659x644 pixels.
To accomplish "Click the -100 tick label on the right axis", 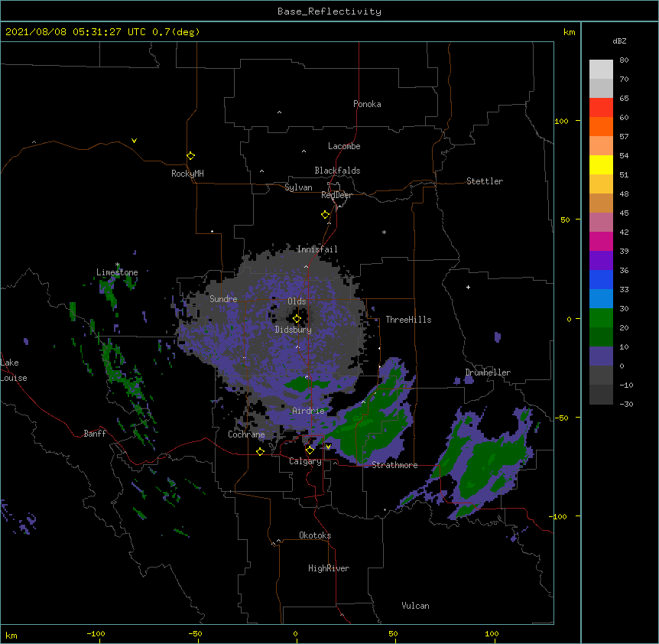I will pyautogui.click(x=559, y=516).
